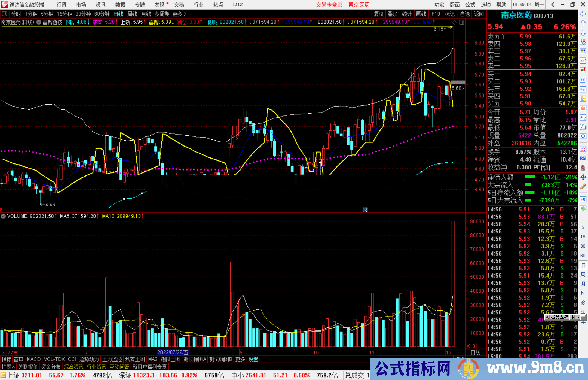Click the 复权 button
Image resolution: width=588 pixels, height=380 pixels.
point(379,14)
